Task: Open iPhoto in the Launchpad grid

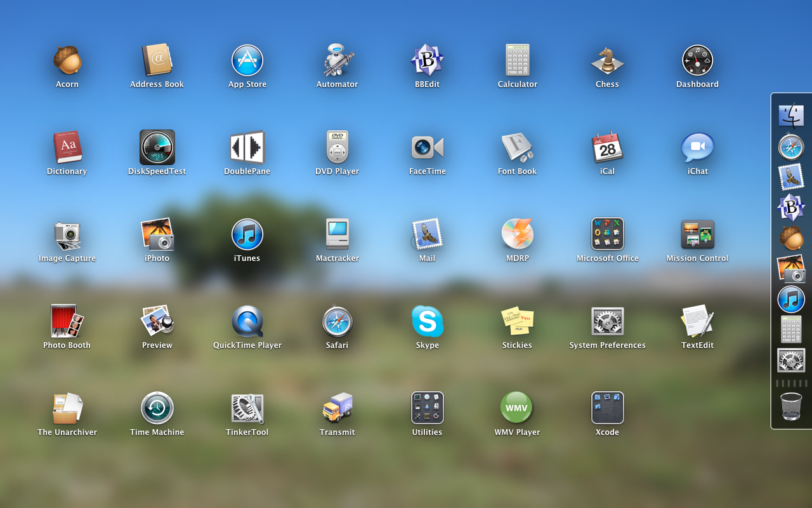Action: pos(157,234)
